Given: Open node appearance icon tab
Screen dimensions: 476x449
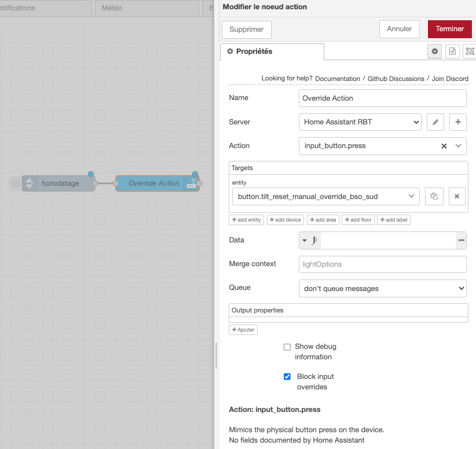Looking at the screenshot, I should coord(469,51).
